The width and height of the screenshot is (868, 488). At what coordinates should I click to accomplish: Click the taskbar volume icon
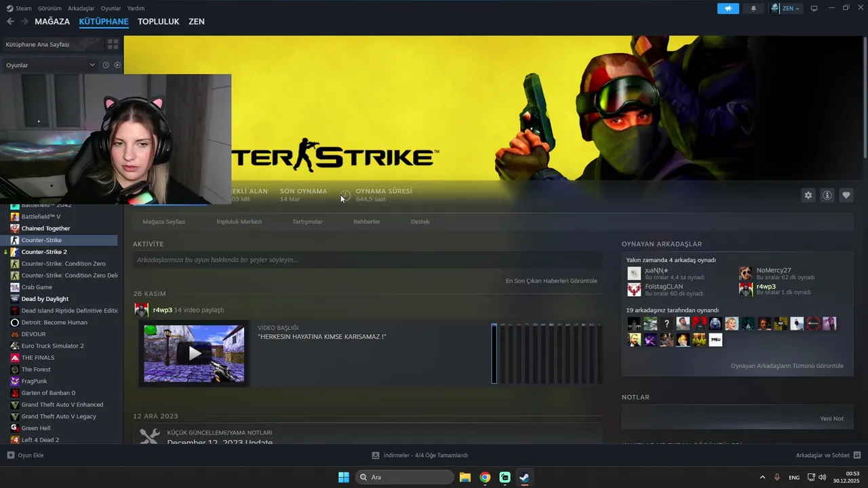point(823,478)
